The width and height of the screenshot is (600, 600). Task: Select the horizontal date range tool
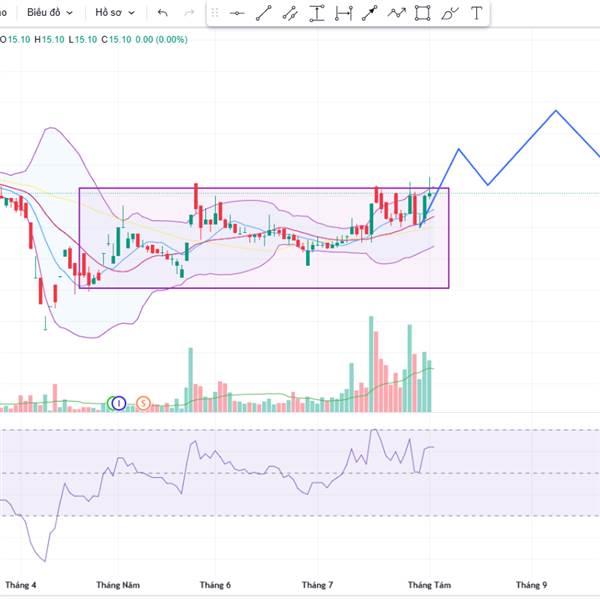click(343, 13)
